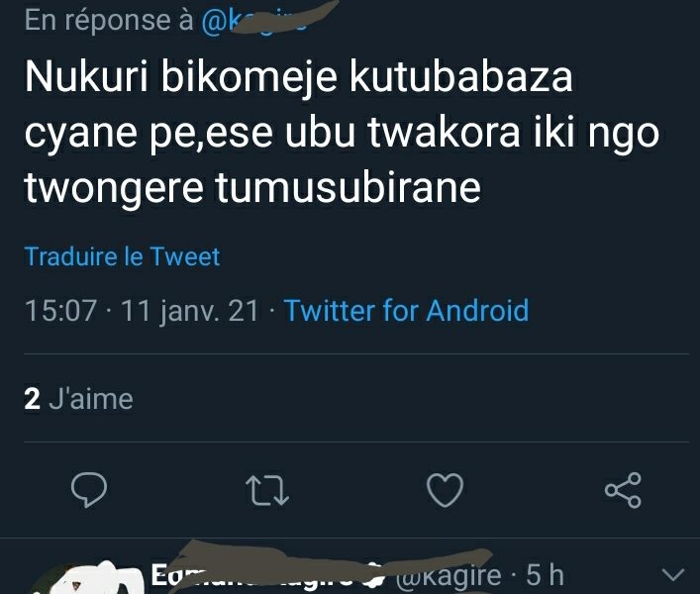The height and width of the screenshot is (594, 700).
Task: Click the 15:07 tweet time
Action: click(x=60, y=311)
